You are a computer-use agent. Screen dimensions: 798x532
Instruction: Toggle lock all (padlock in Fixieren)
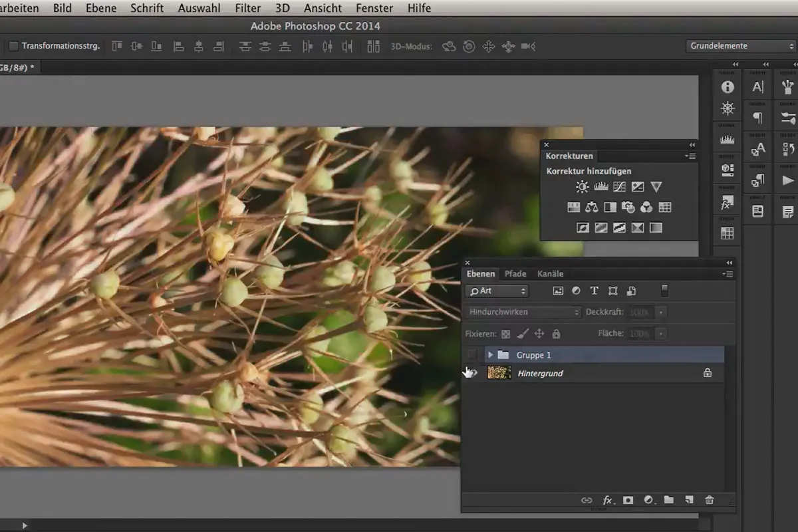[556, 334]
